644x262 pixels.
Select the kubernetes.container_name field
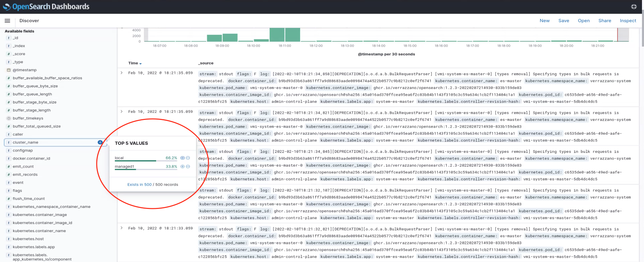pyautogui.click(x=39, y=231)
